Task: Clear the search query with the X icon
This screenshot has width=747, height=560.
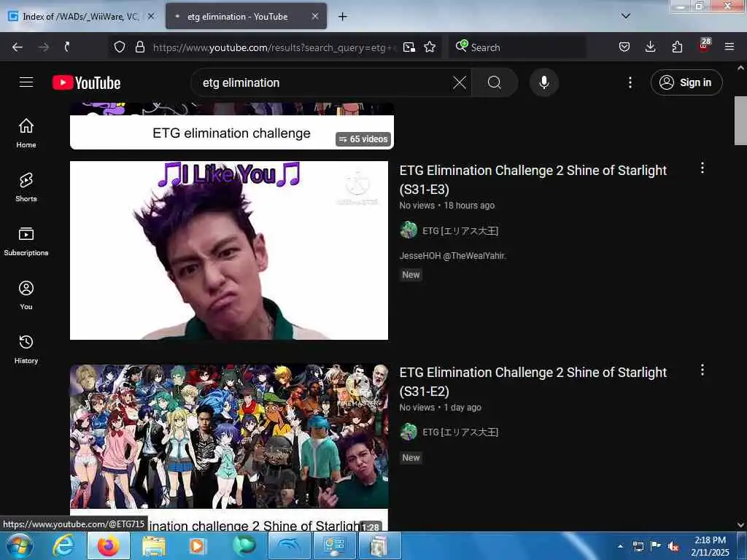Action: coord(460,82)
